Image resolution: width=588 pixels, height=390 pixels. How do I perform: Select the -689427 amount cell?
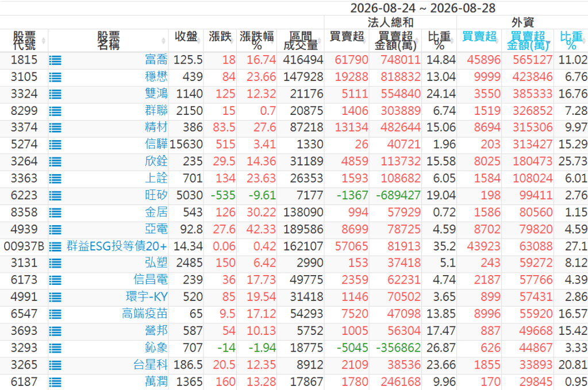[x=395, y=195]
